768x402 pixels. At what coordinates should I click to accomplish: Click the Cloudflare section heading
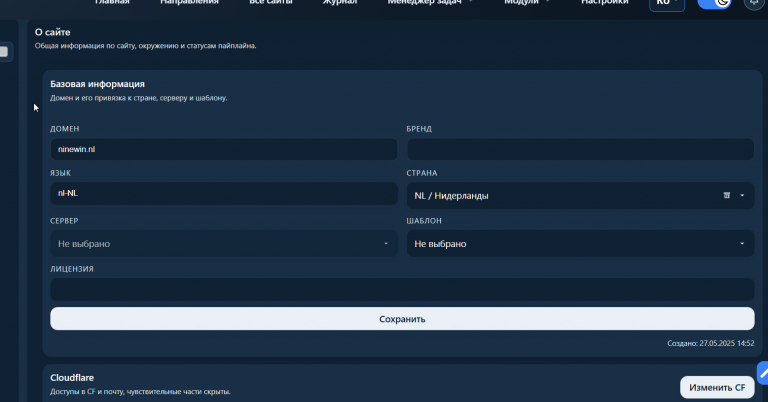click(x=72, y=378)
